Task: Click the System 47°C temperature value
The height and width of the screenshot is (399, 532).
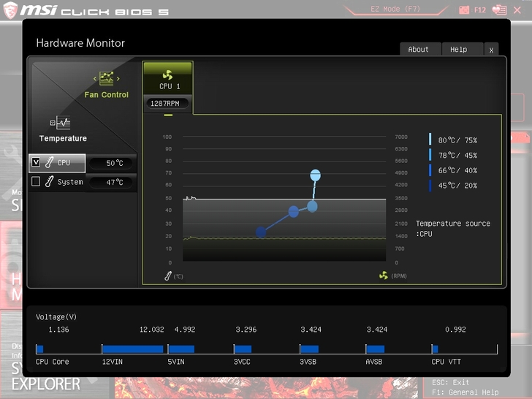Action: pyautogui.click(x=112, y=182)
